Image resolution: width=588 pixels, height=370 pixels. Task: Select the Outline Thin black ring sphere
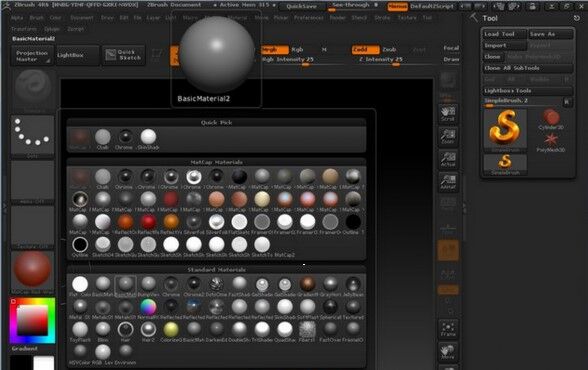coord(80,244)
